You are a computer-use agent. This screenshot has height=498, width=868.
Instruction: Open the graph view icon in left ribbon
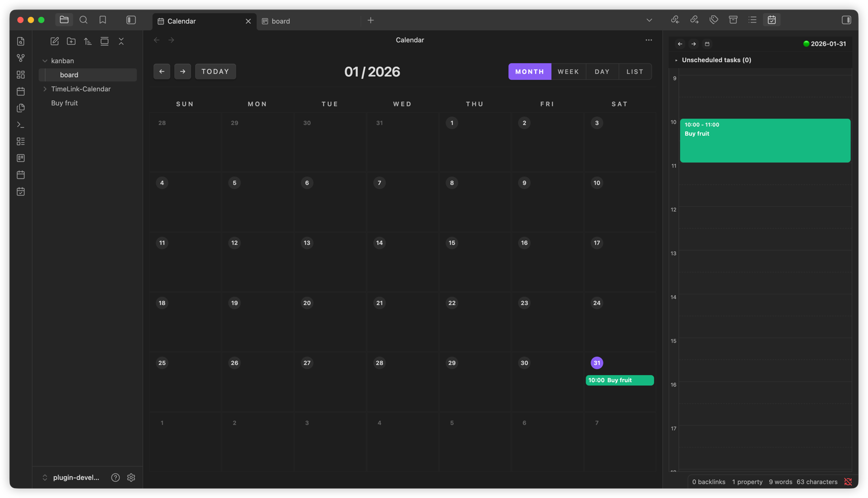click(20, 57)
